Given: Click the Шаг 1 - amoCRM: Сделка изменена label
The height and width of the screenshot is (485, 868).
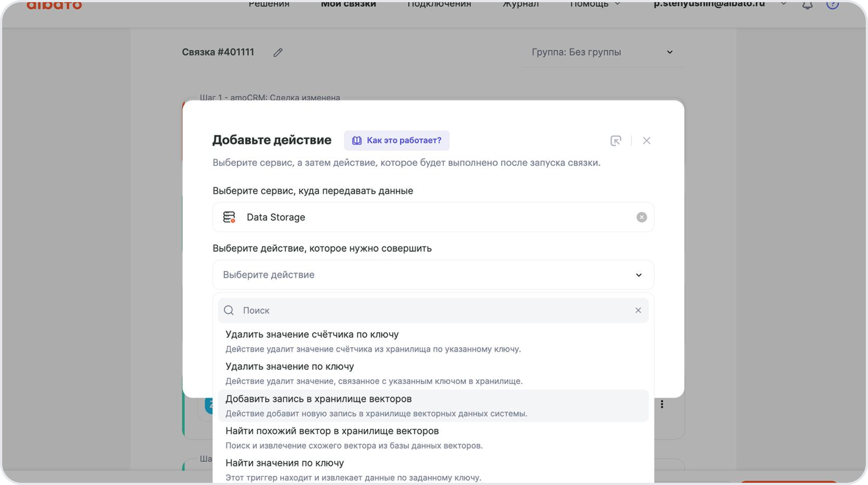Looking at the screenshot, I should coord(270,97).
